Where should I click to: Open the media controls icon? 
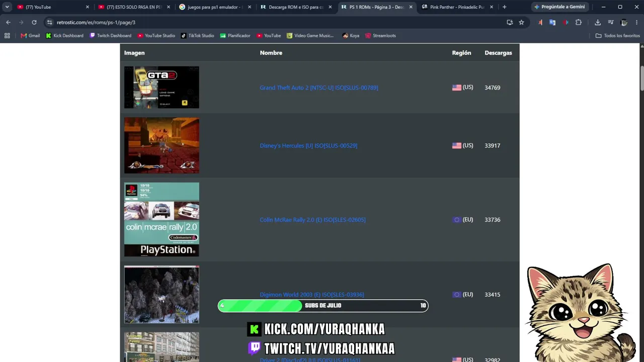point(611,22)
